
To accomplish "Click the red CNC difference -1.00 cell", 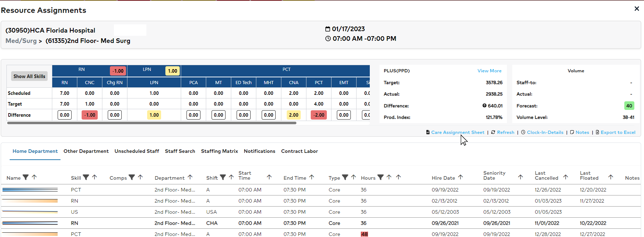I will (x=89, y=115).
